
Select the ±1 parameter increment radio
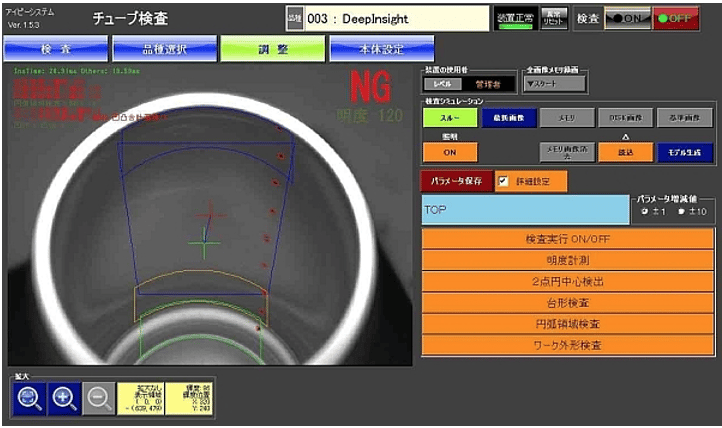click(x=645, y=211)
